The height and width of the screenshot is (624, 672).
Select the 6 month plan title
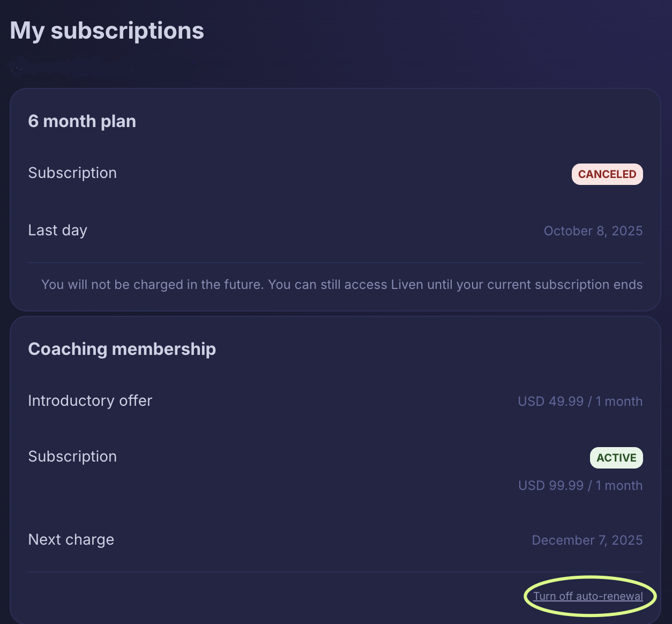[x=82, y=121]
